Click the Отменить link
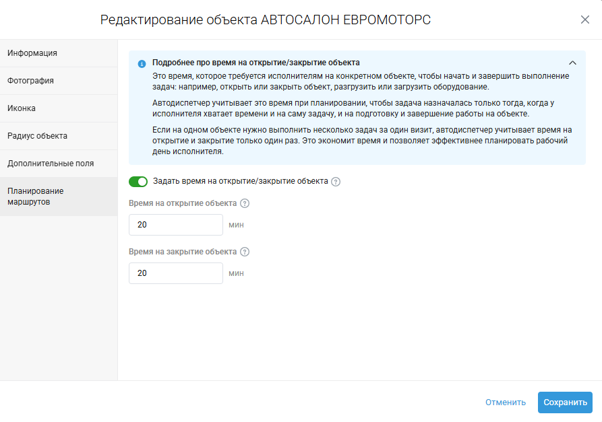 click(505, 402)
